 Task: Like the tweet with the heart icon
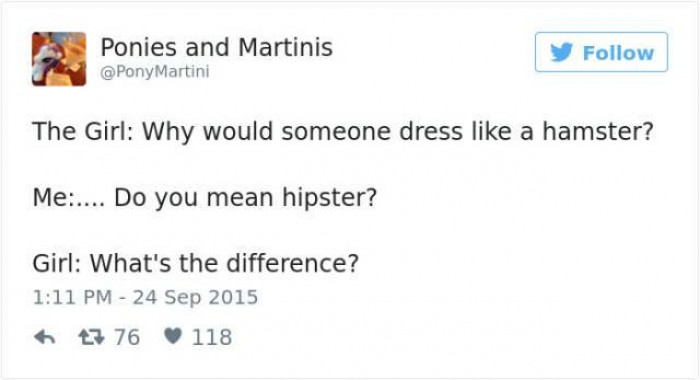coord(173,336)
